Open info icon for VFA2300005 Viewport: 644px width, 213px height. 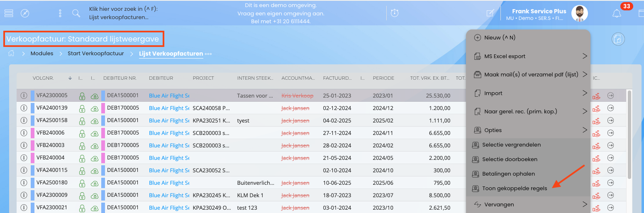[24, 95]
